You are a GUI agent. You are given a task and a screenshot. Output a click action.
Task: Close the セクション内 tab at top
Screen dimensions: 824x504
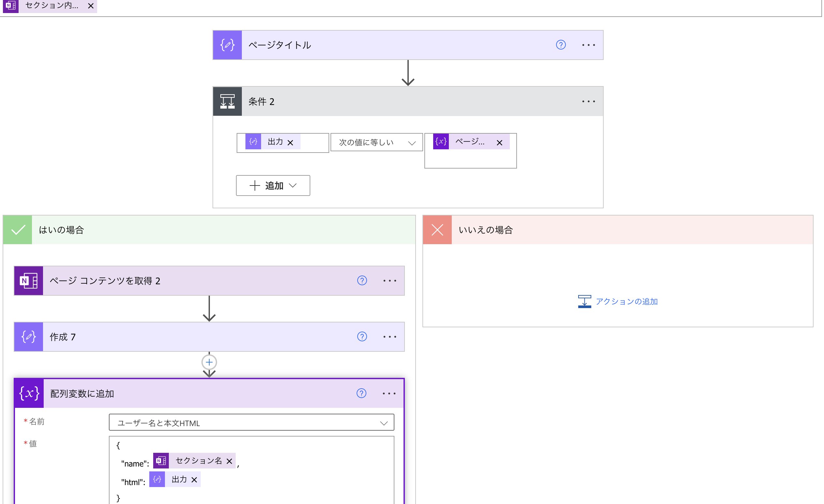91,6
